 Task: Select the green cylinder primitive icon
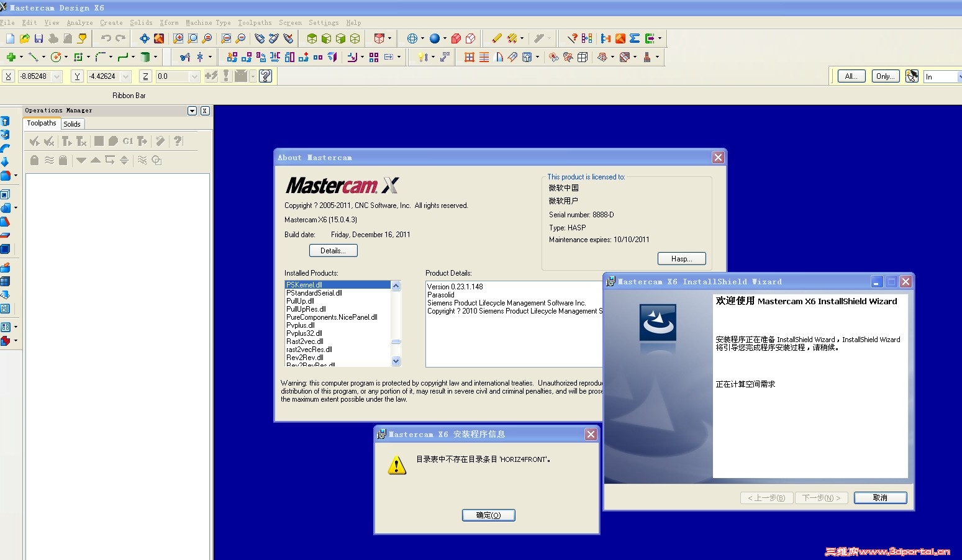(x=145, y=57)
